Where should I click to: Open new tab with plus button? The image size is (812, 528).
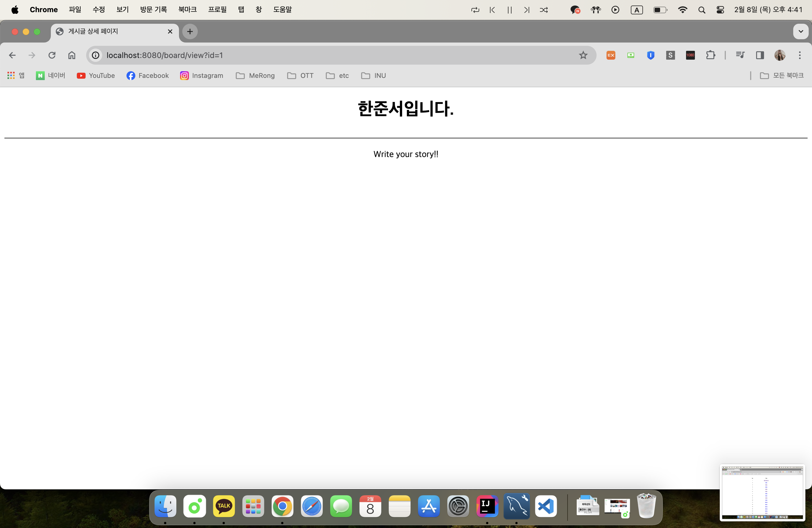point(190,31)
